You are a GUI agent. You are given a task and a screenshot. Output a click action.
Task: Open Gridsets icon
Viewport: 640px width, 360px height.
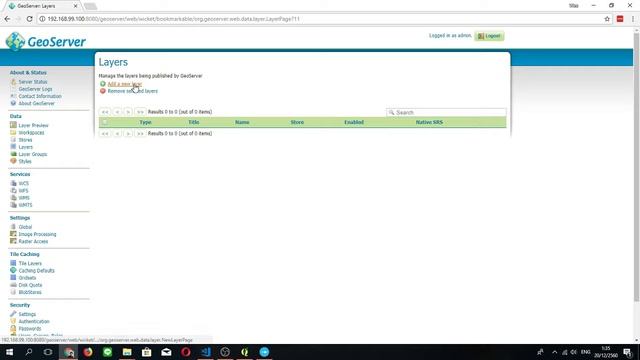(x=13, y=278)
